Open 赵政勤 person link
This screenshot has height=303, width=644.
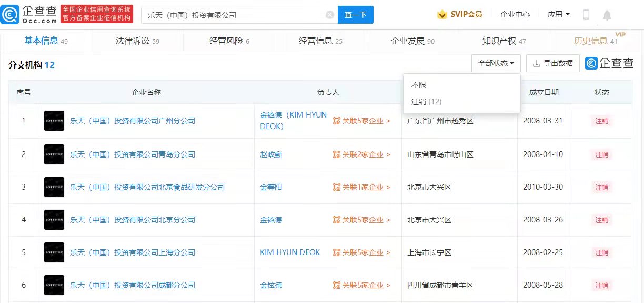271,154
